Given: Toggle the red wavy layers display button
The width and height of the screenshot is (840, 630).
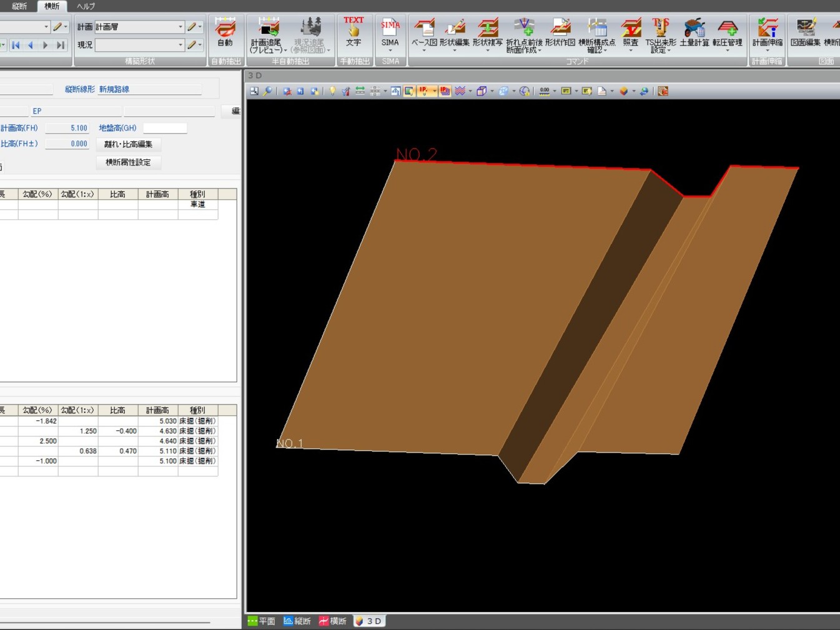Looking at the screenshot, I should pos(460,91).
